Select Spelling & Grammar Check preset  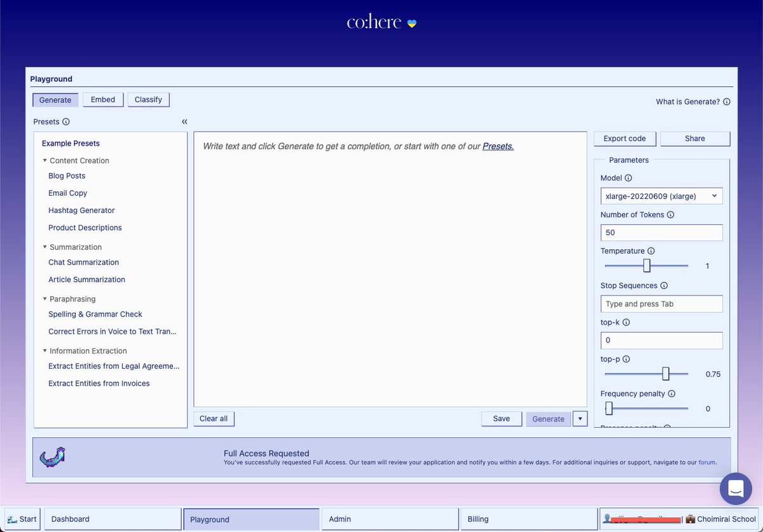[x=95, y=314]
